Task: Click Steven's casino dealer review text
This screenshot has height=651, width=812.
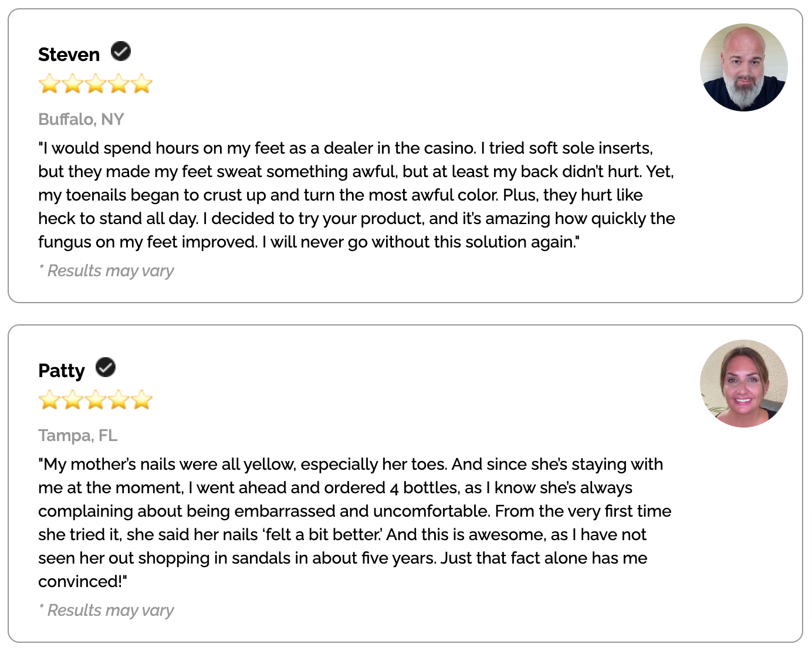Action: pyautogui.click(x=356, y=195)
